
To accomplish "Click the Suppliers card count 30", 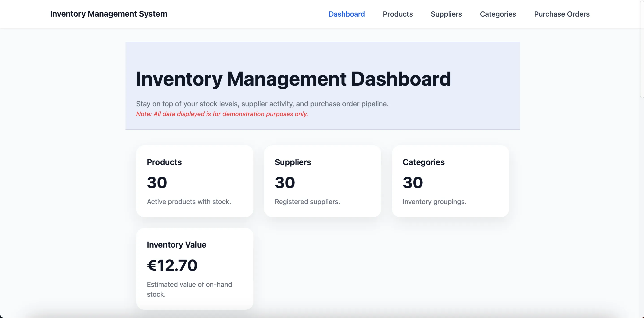I will (x=285, y=182).
